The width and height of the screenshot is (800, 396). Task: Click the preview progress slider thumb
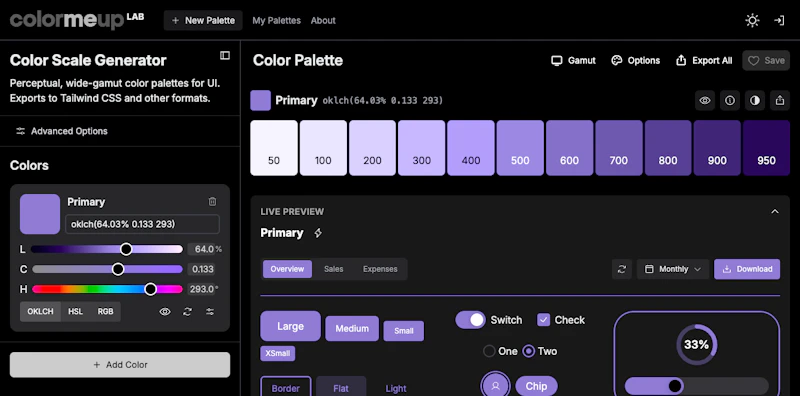(x=675, y=385)
